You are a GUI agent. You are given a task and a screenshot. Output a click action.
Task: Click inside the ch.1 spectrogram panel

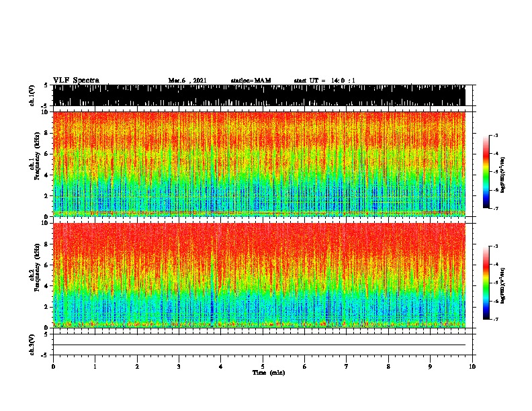click(x=259, y=164)
